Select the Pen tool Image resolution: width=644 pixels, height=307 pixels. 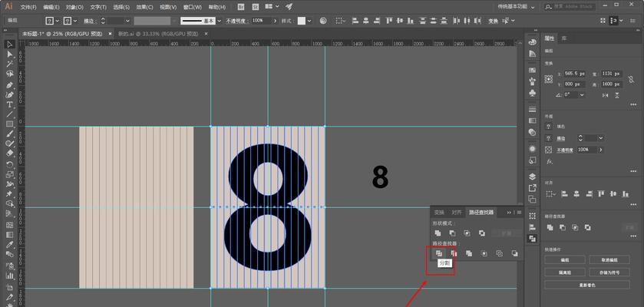click(x=10, y=85)
